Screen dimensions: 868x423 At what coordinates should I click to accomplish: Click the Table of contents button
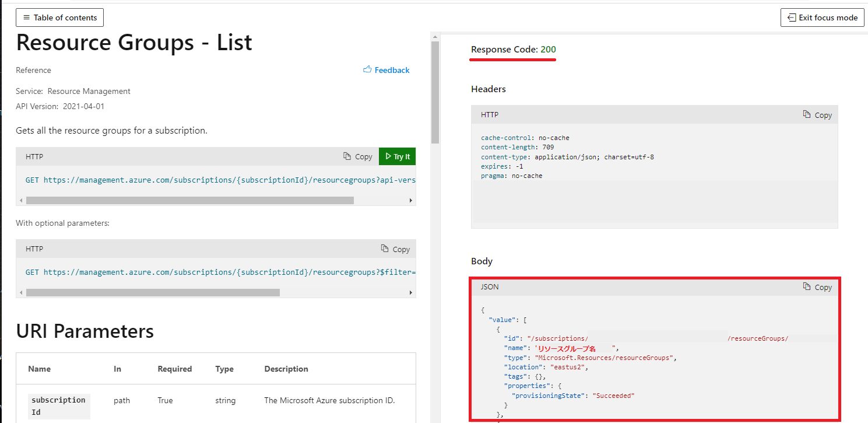[59, 18]
